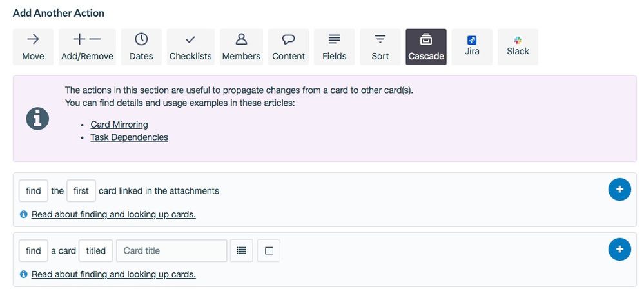Open the Sort actions tab
644x289 pixels.
[x=380, y=47]
